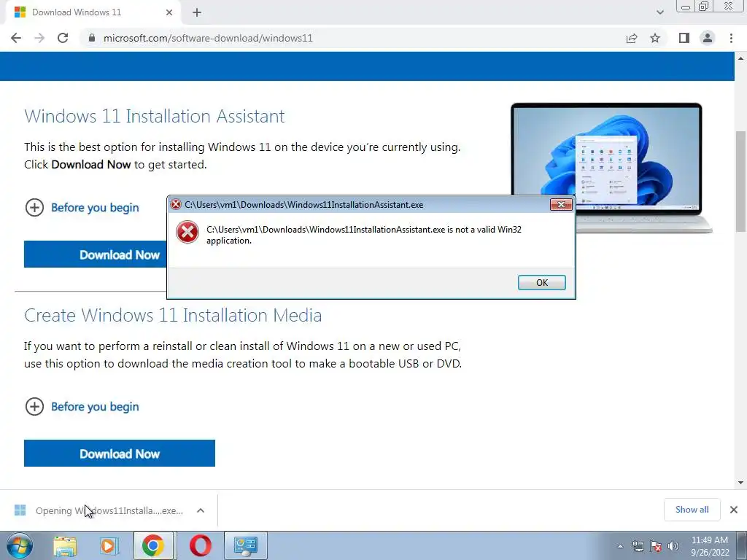Click Windows 11 Installation Assistant heading

tap(155, 116)
